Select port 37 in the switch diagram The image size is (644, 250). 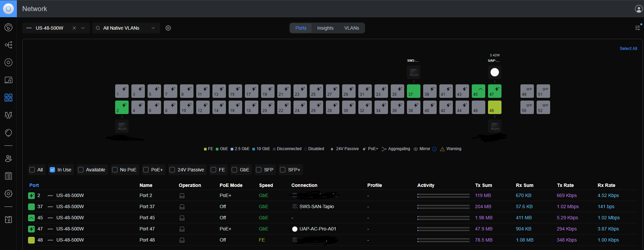[413, 91]
